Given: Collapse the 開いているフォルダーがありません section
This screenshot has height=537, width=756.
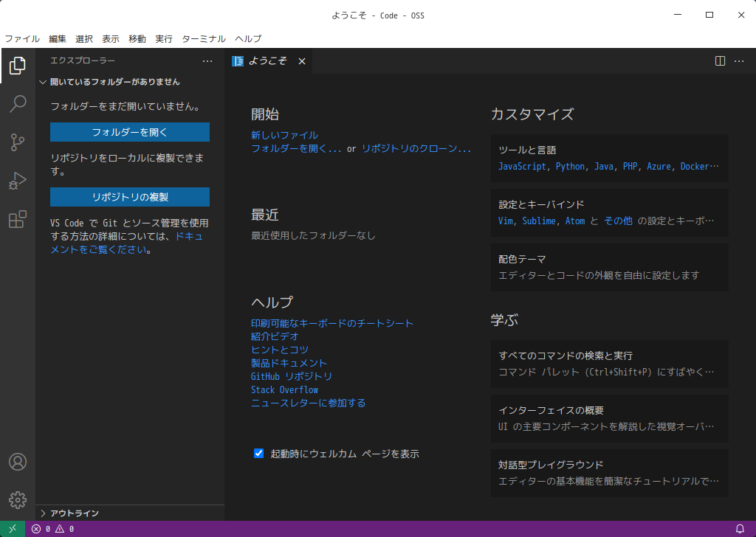Looking at the screenshot, I should pos(130,82).
